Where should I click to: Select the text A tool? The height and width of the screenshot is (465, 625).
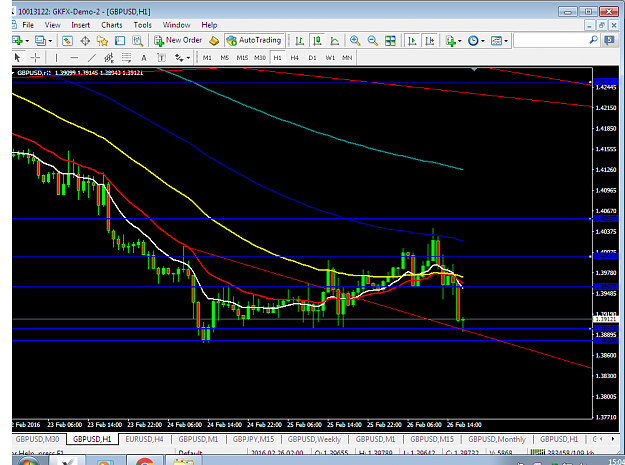point(144,58)
